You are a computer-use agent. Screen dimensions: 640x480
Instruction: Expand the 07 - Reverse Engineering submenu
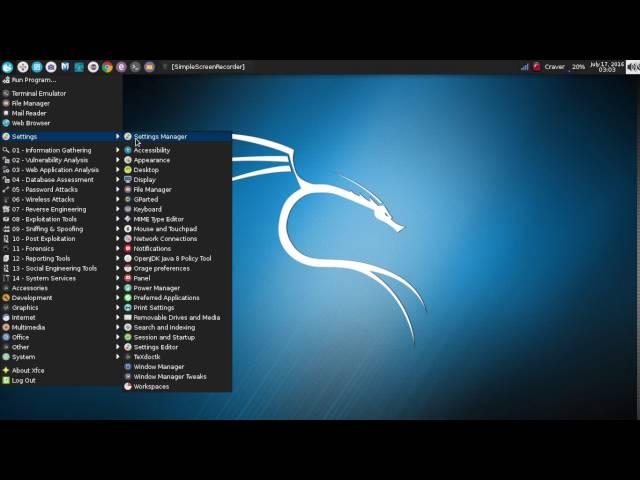click(61, 209)
